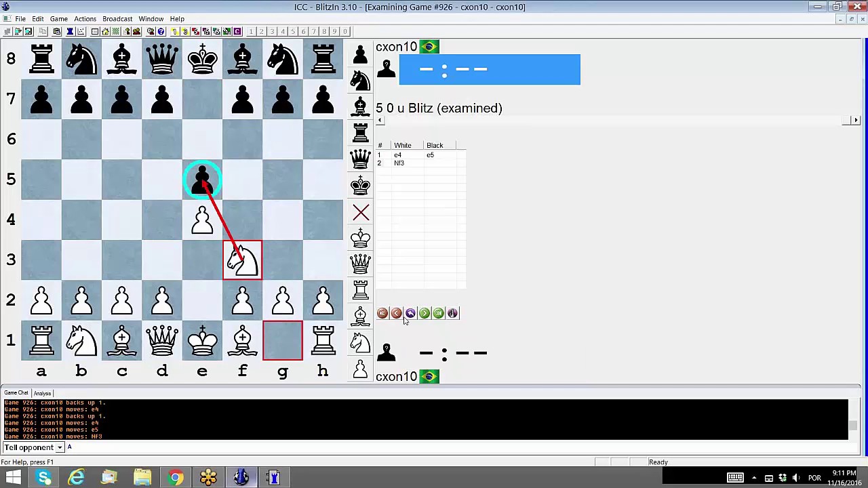Select the black pawn from piece palette
This screenshot has width=868, height=488.
coord(360,54)
